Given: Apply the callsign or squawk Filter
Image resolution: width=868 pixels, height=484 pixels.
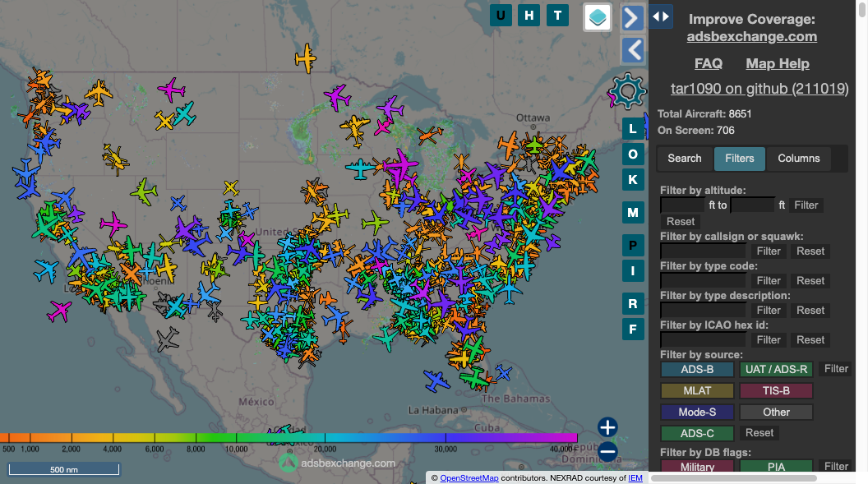Looking at the screenshot, I should (x=769, y=251).
